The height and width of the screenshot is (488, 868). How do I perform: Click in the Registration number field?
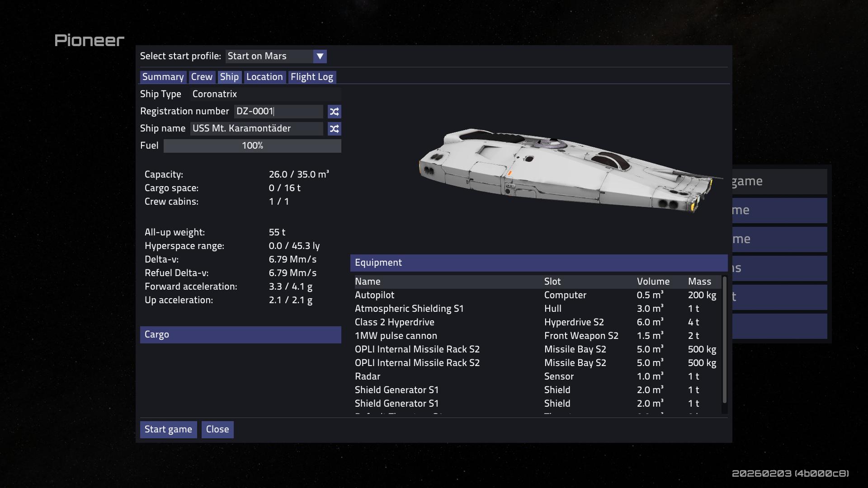(278, 112)
